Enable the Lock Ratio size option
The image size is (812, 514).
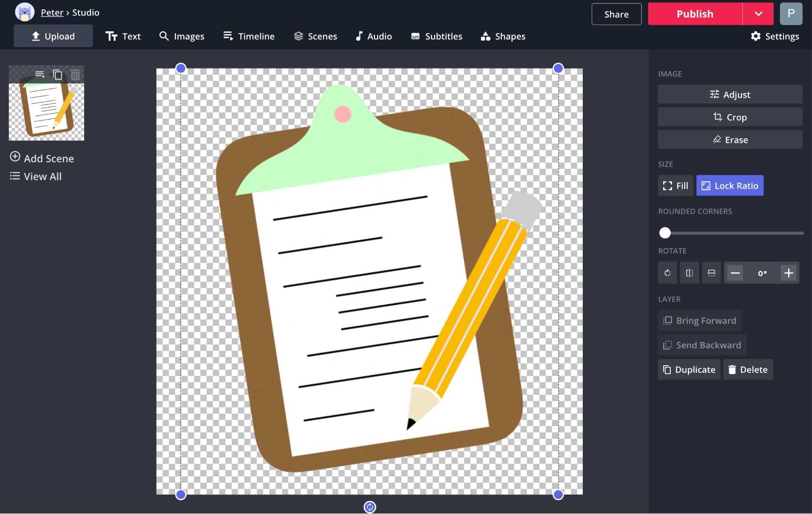click(730, 186)
